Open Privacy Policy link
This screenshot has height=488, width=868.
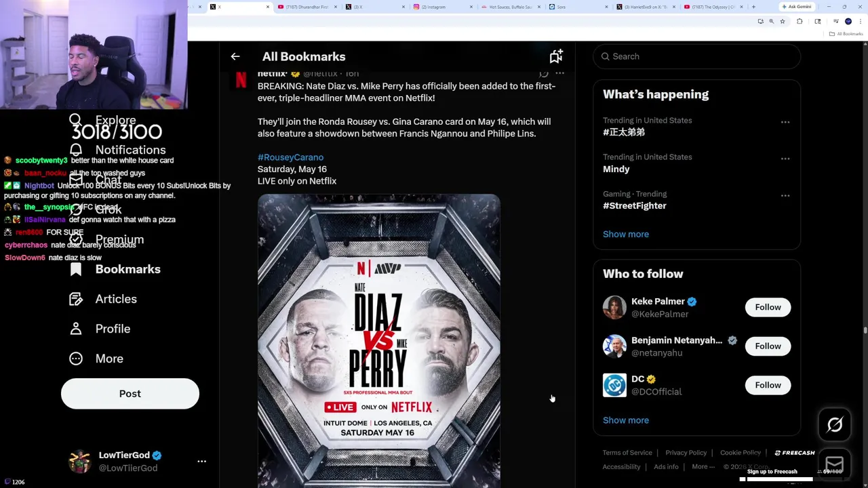click(686, 453)
